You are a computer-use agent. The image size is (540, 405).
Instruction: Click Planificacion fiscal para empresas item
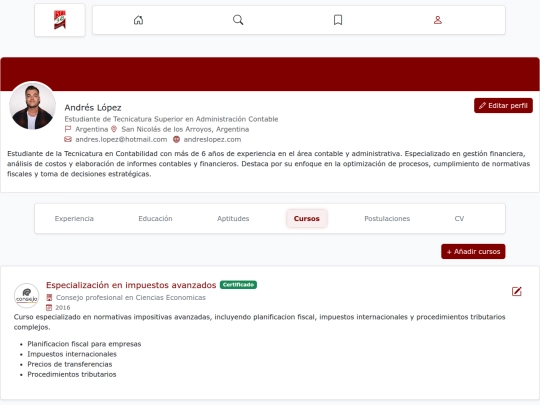click(x=84, y=344)
